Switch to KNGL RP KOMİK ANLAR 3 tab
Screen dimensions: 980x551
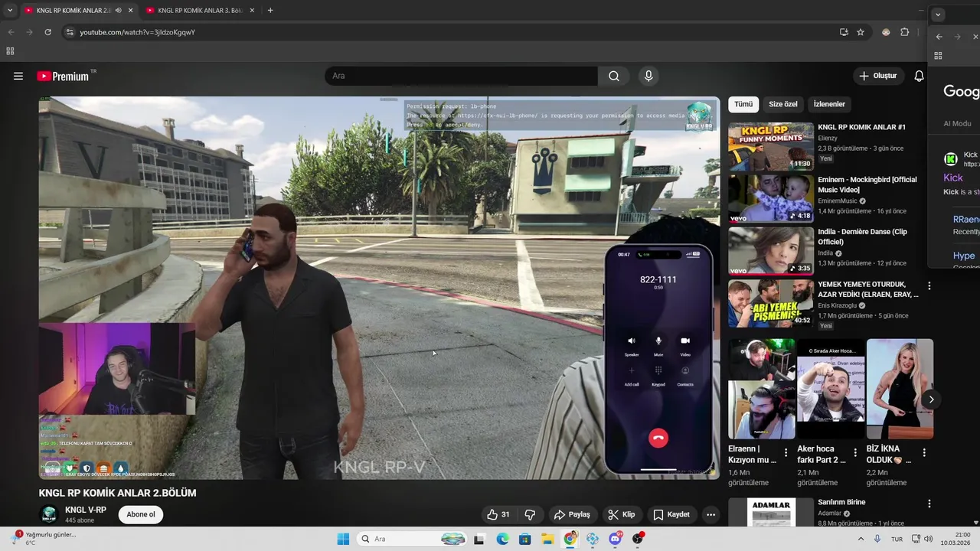pyautogui.click(x=200, y=10)
